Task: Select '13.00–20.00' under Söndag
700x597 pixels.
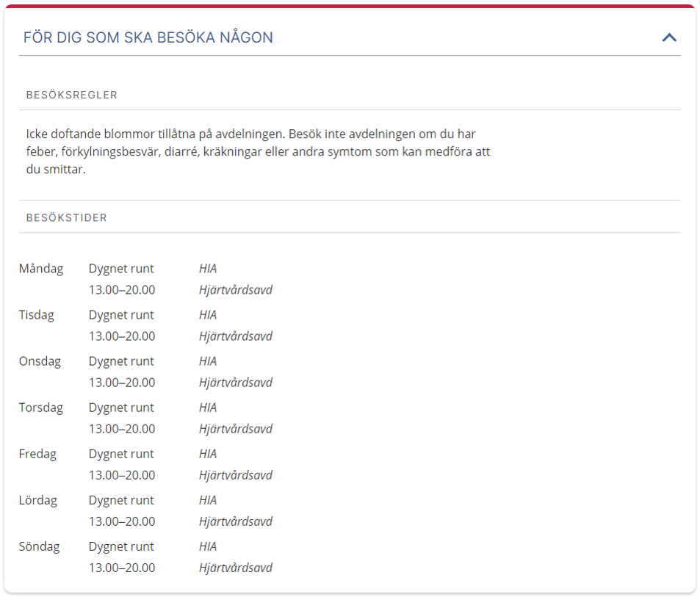Action: [122, 568]
